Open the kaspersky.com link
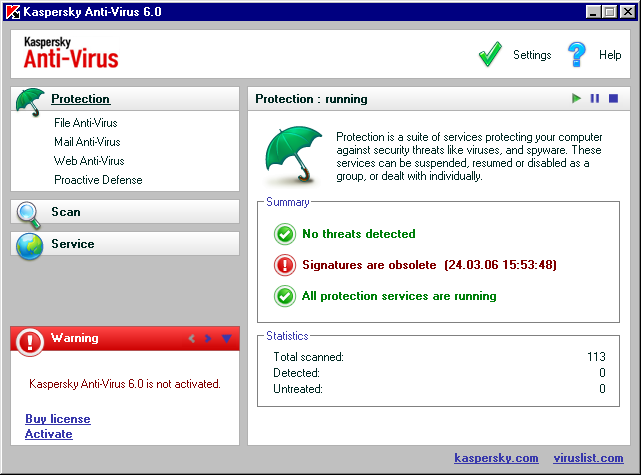The height and width of the screenshot is (475, 641). pos(496,458)
